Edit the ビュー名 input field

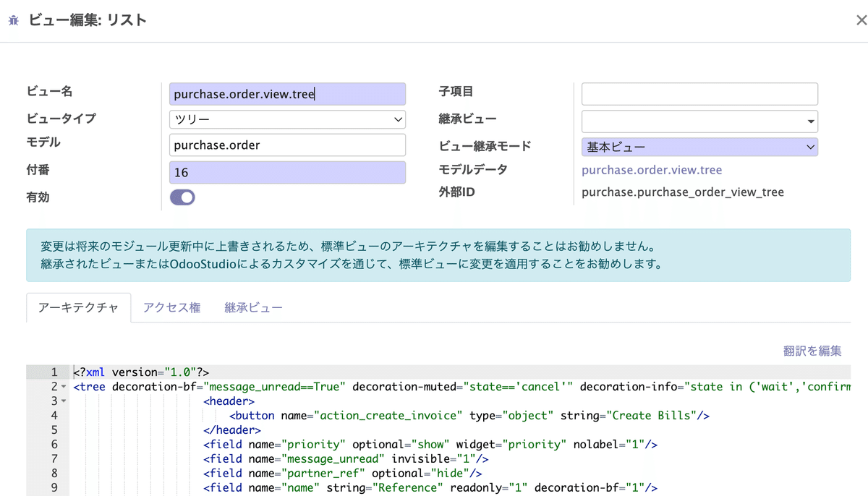tap(287, 93)
